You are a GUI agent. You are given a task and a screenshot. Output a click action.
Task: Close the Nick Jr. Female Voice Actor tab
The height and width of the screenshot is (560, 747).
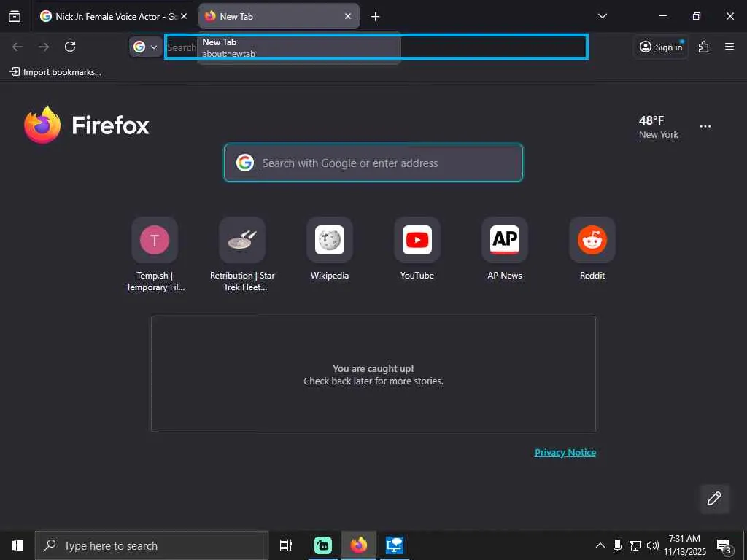click(184, 16)
